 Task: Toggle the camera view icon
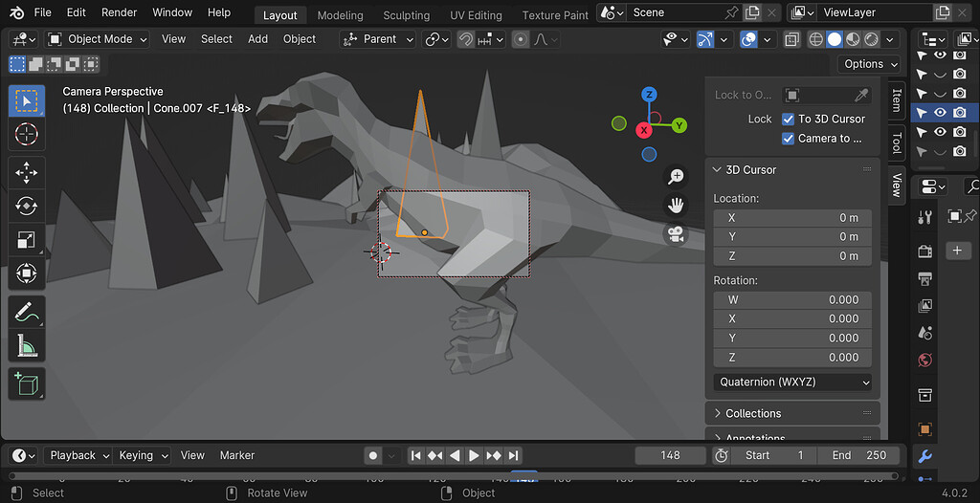[676, 234]
